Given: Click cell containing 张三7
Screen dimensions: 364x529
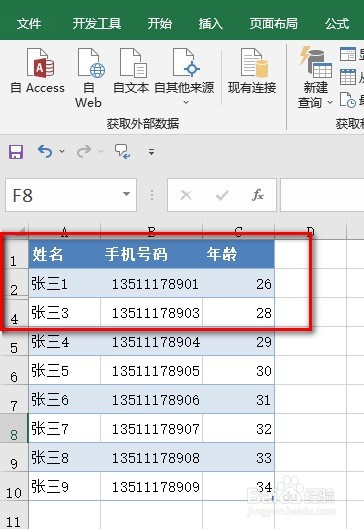Looking at the screenshot, I should [x=64, y=428].
